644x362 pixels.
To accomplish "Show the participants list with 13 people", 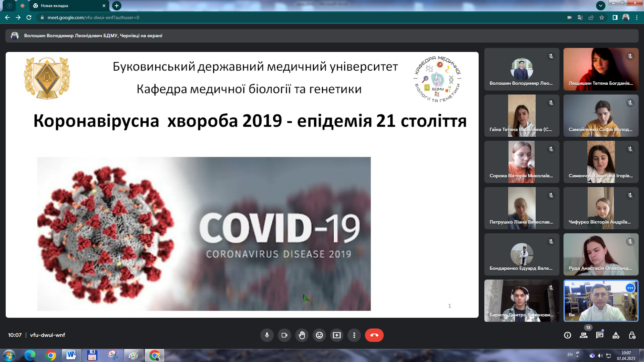I will click(584, 335).
